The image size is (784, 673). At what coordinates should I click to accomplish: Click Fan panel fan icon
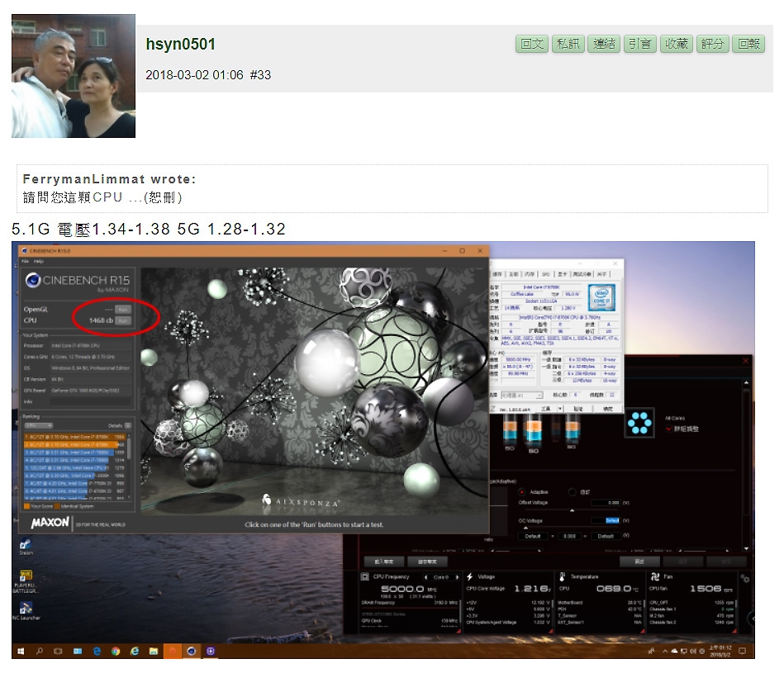coord(654,576)
